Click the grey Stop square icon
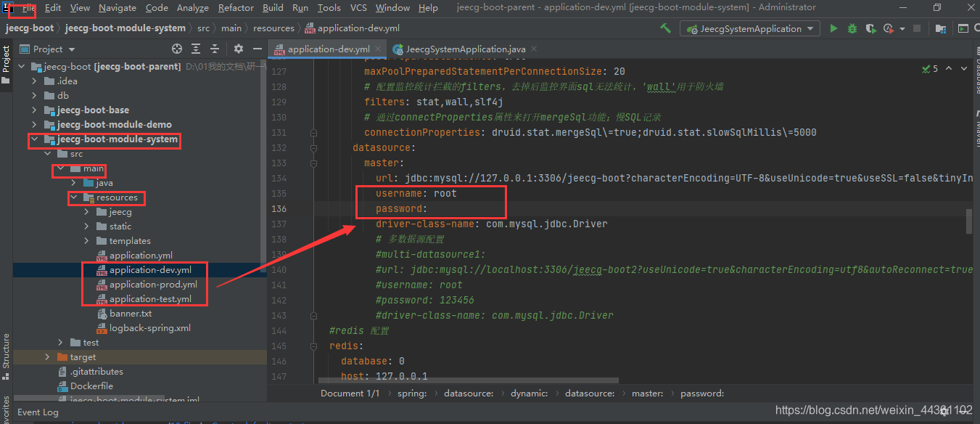980x424 pixels. tap(916, 28)
